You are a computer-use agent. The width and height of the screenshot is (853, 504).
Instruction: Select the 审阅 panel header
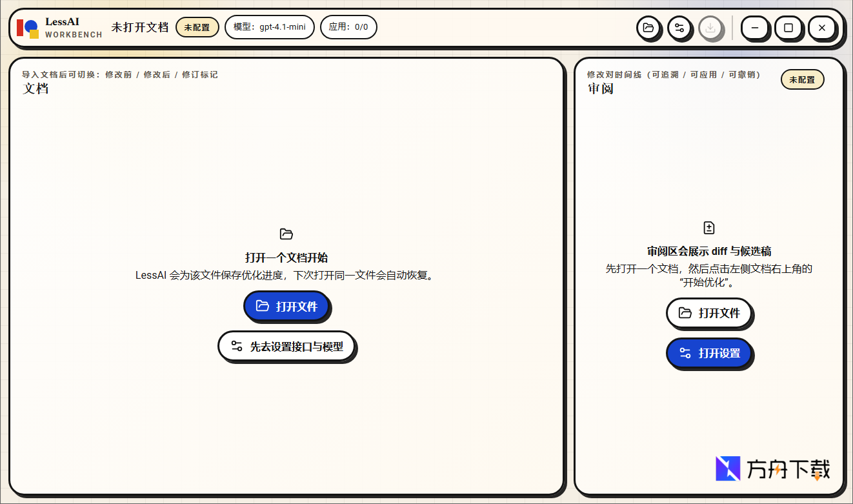point(601,88)
